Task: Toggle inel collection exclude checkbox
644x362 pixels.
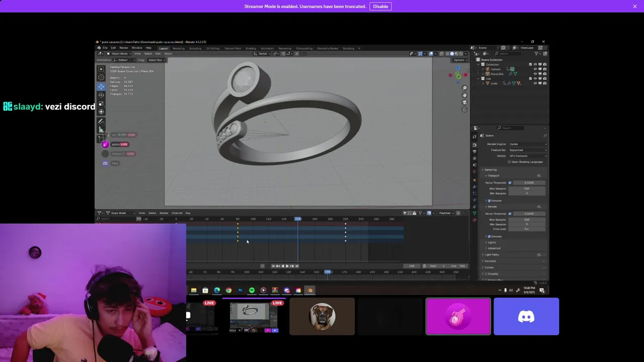Action: (x=530, y=78)
